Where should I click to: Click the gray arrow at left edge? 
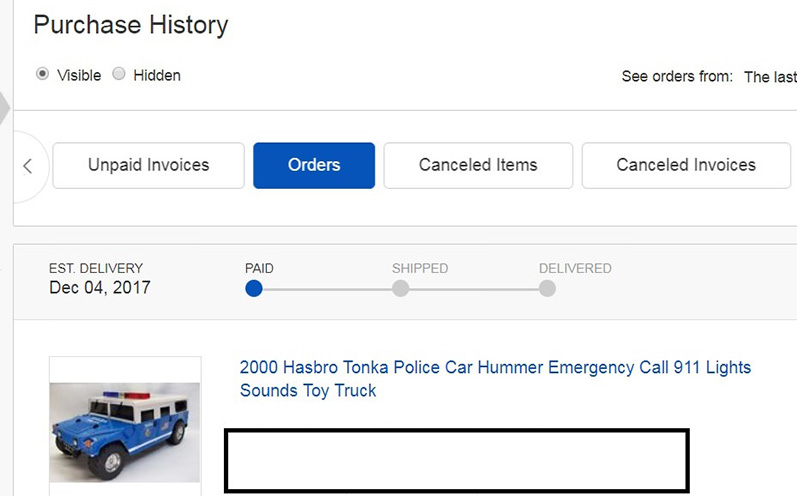5,107
